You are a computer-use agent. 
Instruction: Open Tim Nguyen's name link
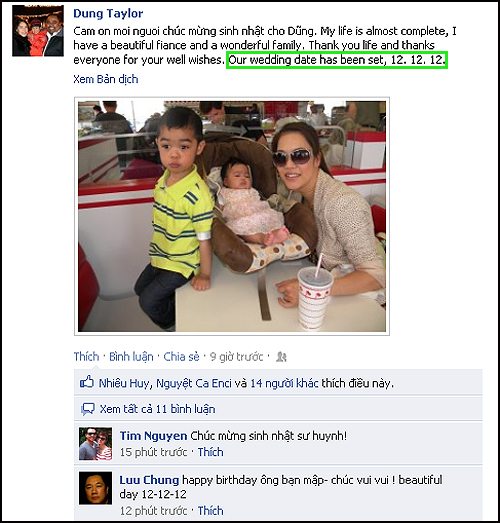(x=153, y=436)
